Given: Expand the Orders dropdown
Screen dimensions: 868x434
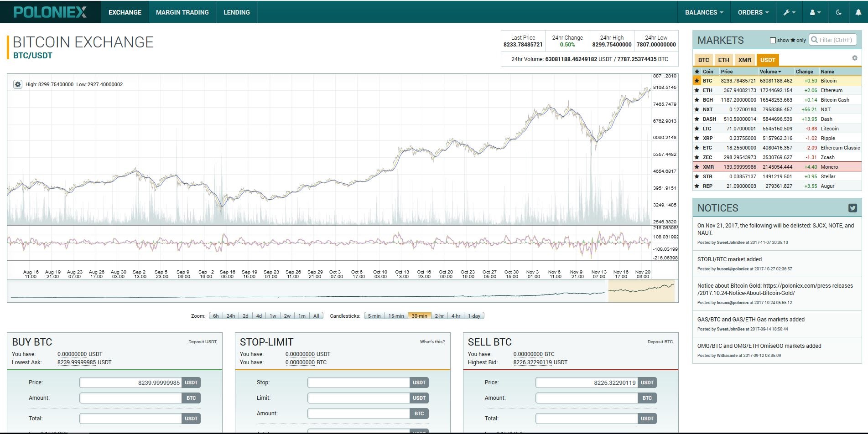Looking at the screenshot, I should tap(753, 12).
